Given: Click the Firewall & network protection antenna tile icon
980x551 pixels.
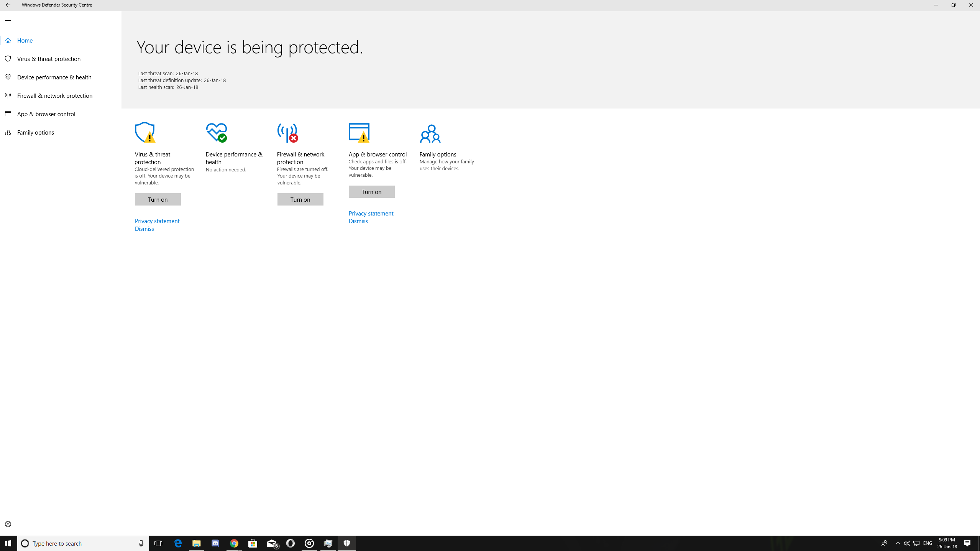Looking at the screenshot, I should [287, 133].
